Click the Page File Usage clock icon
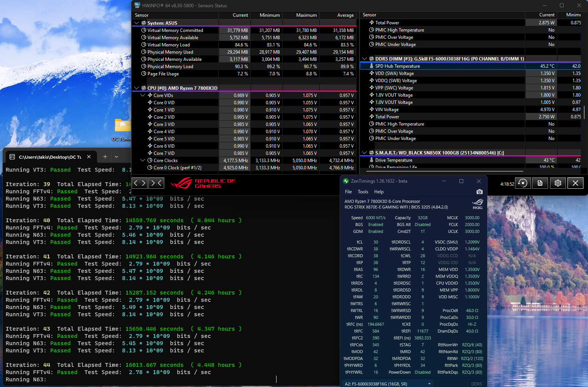 (144, 73)
